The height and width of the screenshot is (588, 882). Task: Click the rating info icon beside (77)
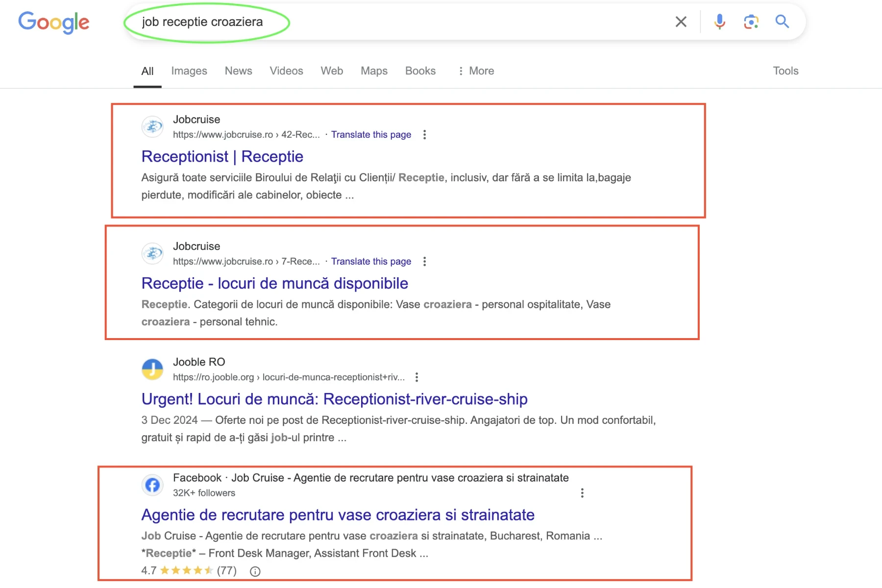click(x=255, y=571)
